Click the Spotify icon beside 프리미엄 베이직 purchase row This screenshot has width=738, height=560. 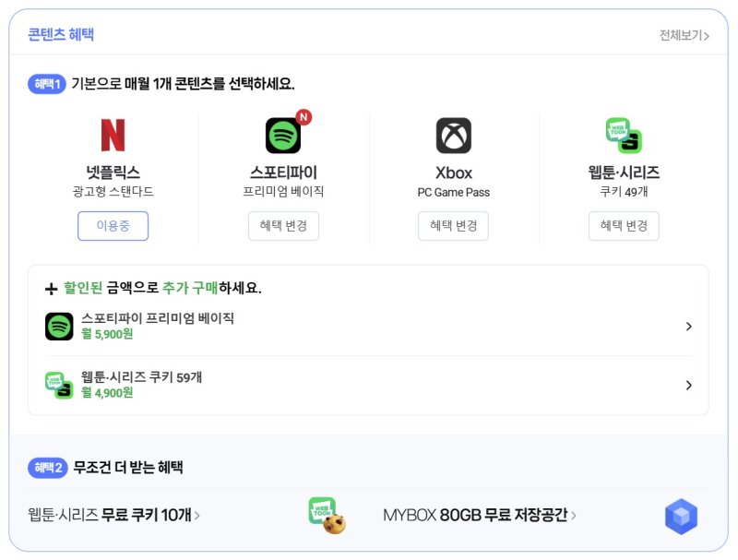(x=61, y=326)
